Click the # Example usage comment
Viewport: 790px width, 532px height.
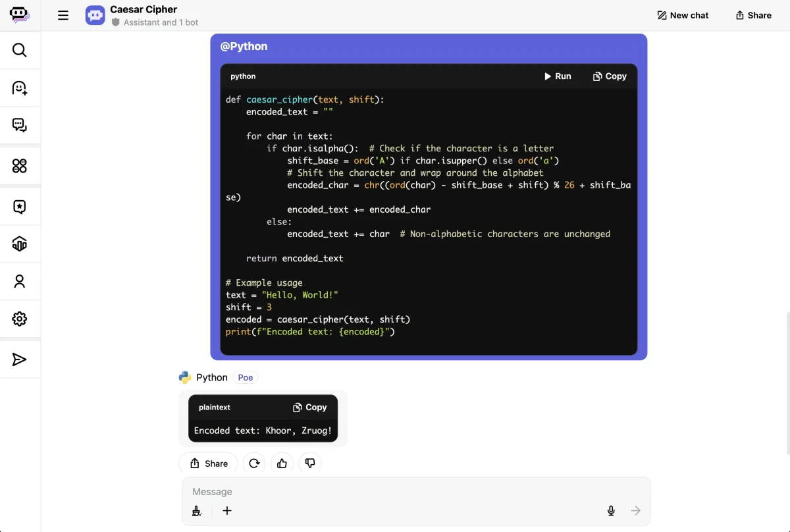click(x=264, y=282)
